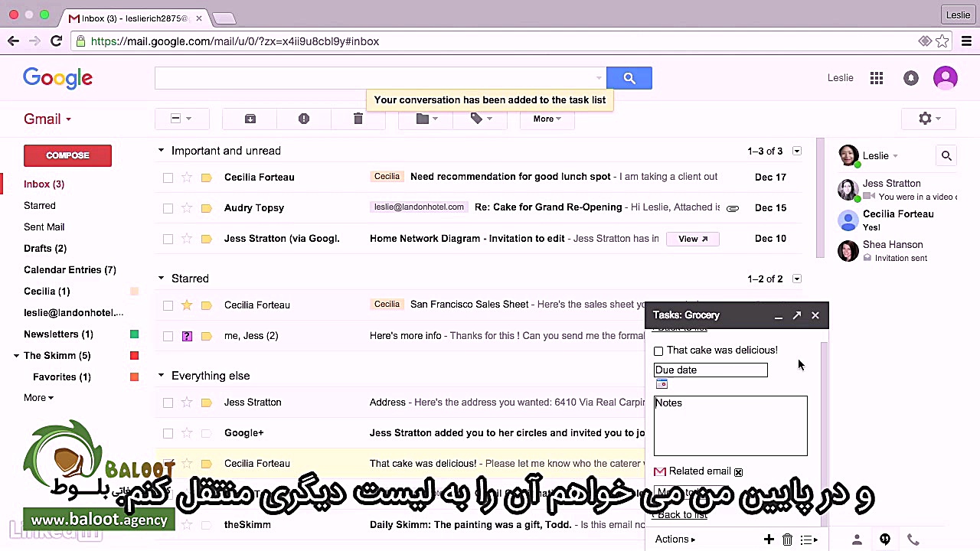Screen dimensions: 980x551
Task: Report the selected email as spam
Action: click(x=303, y=119)
